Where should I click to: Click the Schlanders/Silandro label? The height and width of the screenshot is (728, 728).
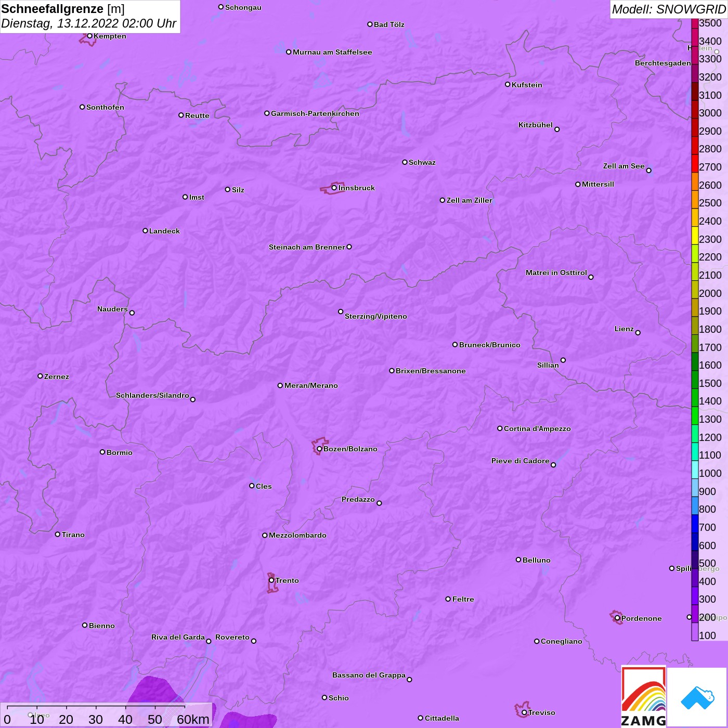(152, 395)
